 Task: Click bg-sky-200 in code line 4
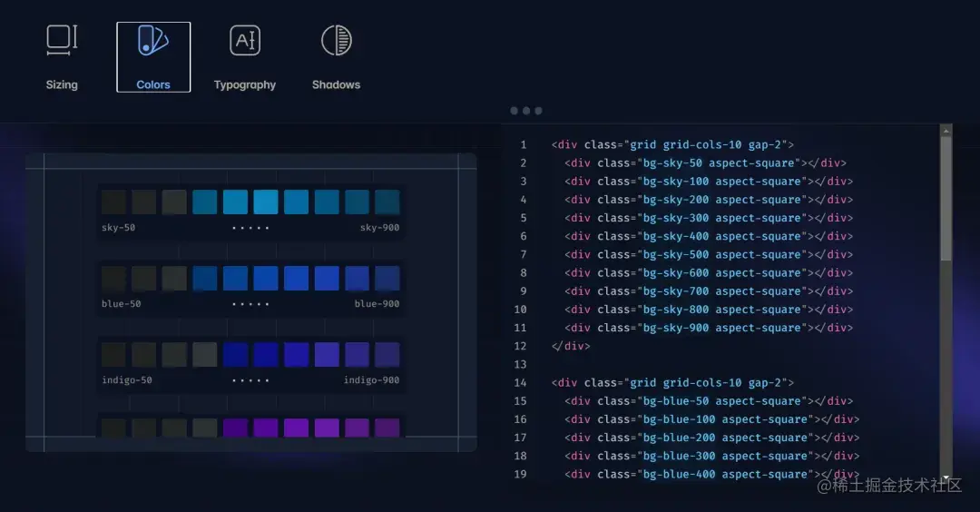coord(676,200)
